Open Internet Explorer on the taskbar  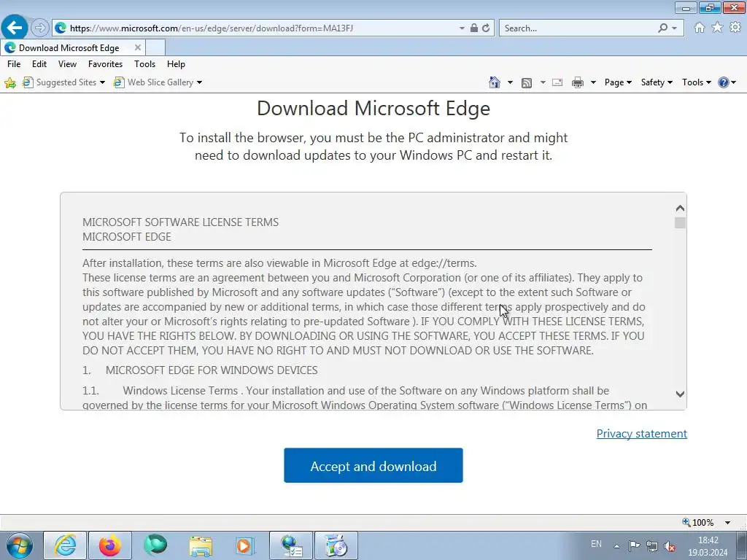(65, 545)
